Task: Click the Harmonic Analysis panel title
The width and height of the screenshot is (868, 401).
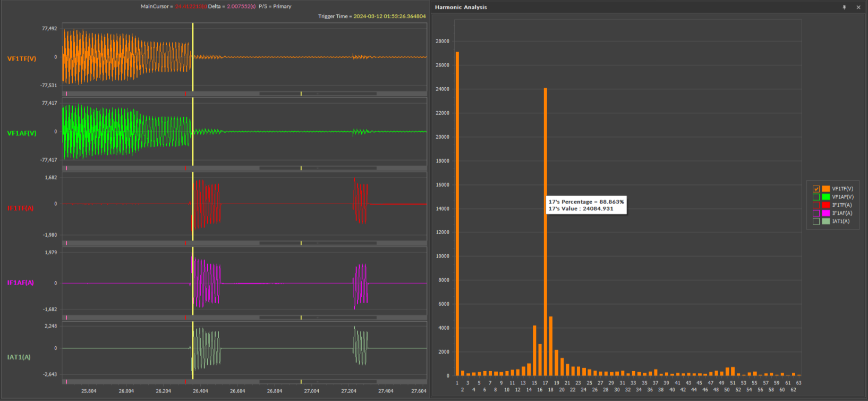Action: (461, 7)
